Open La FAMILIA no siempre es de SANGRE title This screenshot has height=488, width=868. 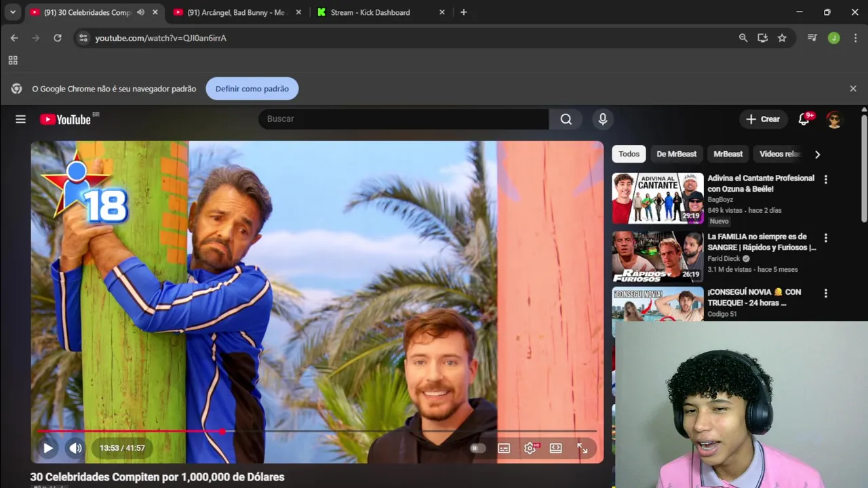pos(762,242)
